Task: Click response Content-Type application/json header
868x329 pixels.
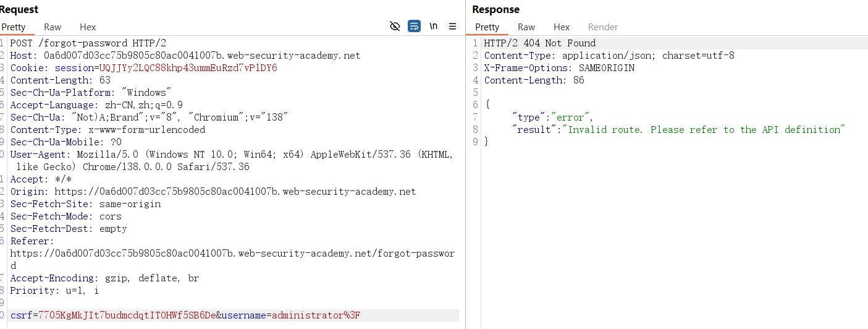Action: (x=609, y=56)
